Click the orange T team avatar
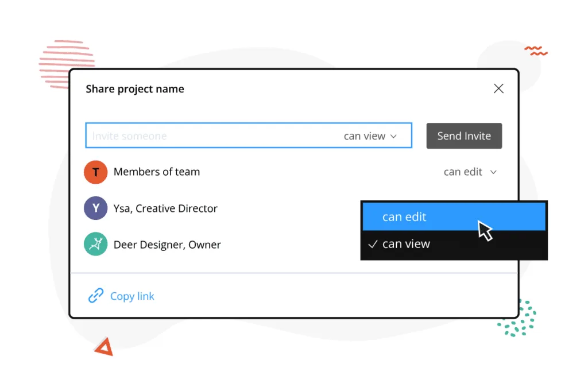Image resolution: width=588 pixels, height=387 pixels. pos(96,172)
